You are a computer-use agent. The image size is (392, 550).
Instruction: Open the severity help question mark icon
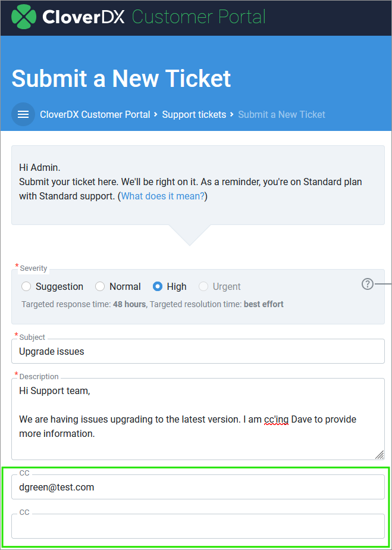[x=367, y=284]
